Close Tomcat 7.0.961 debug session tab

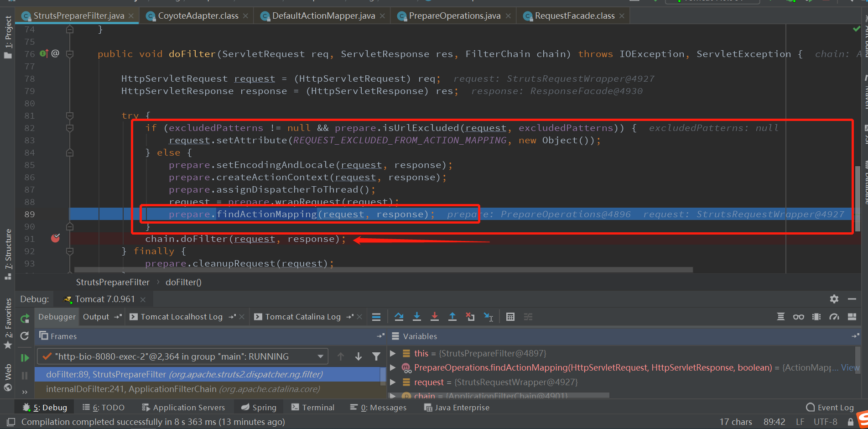pos(143,299)
